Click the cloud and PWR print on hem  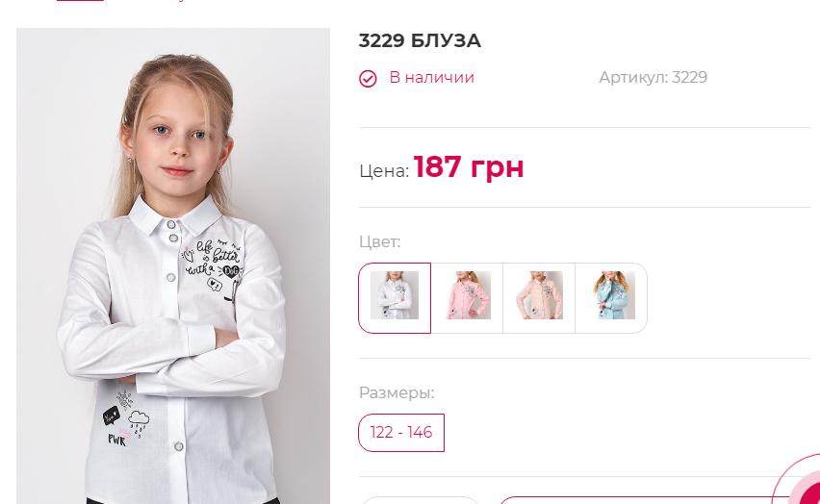pos(125,418)
